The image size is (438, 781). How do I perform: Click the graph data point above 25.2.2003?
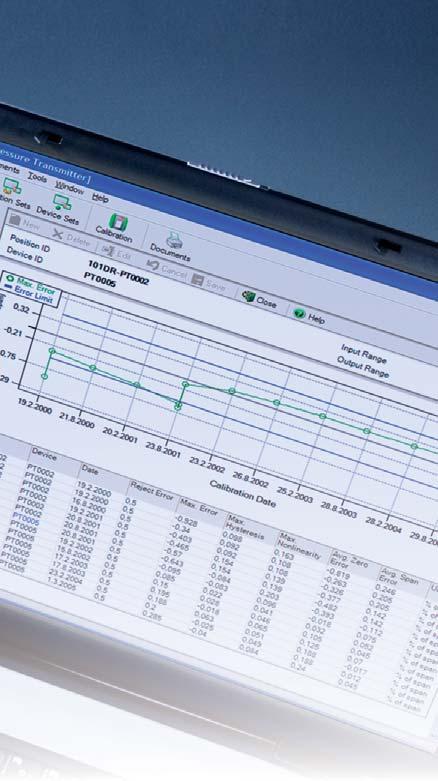coord(322,416)
